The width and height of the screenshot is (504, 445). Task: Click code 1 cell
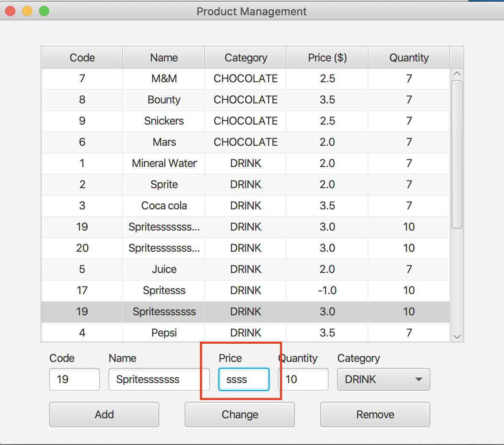pyautogui.click(x=82, y=163)
